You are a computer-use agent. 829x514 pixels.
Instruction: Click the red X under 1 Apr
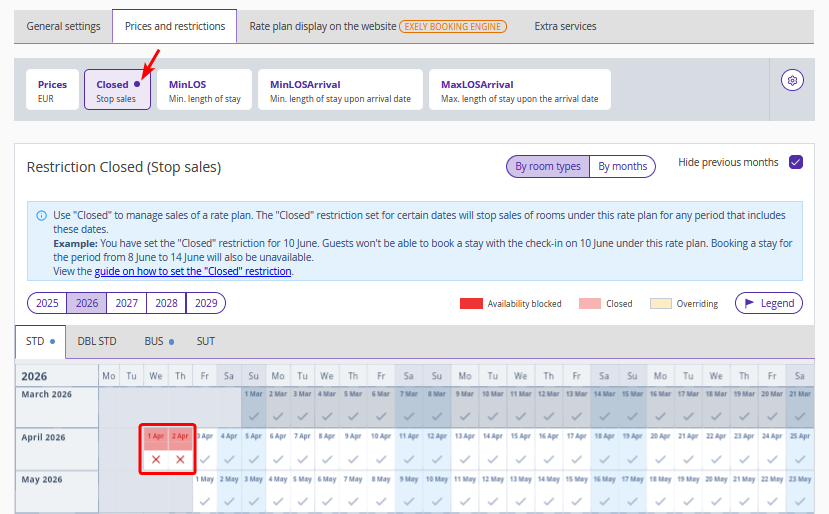(156, 459)
